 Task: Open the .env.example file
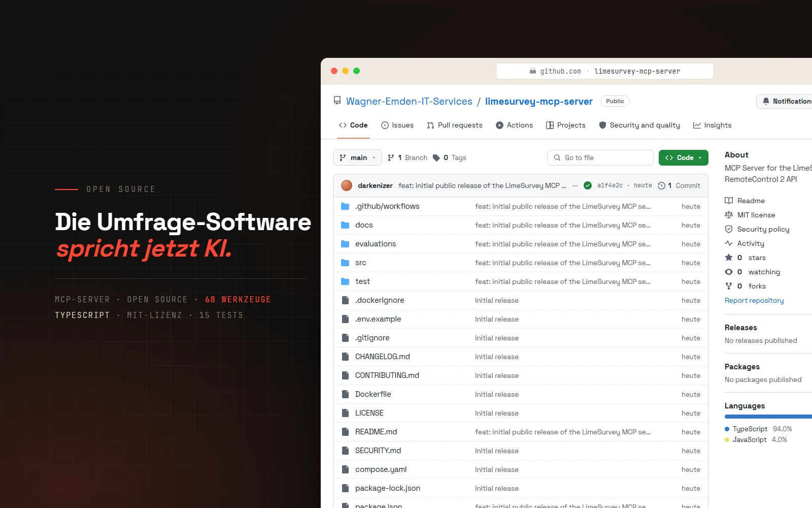(x=378, y=319)
